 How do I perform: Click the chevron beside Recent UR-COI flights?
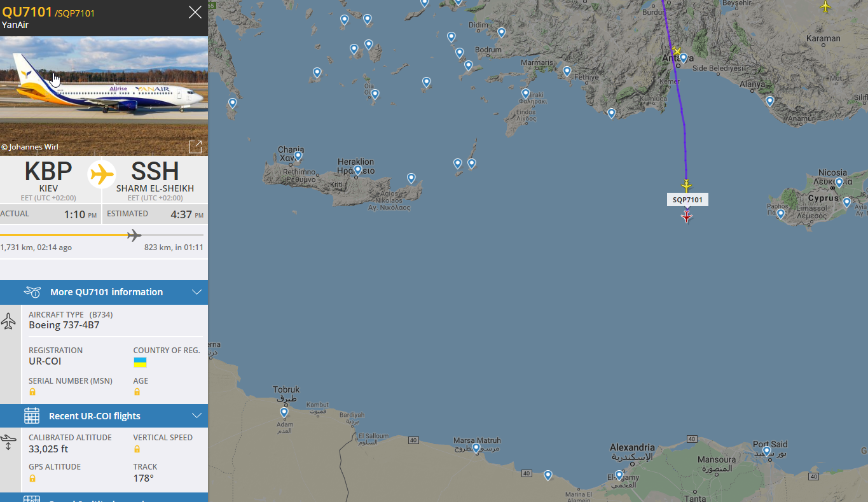pyautogui.click(x=196, y=416)
